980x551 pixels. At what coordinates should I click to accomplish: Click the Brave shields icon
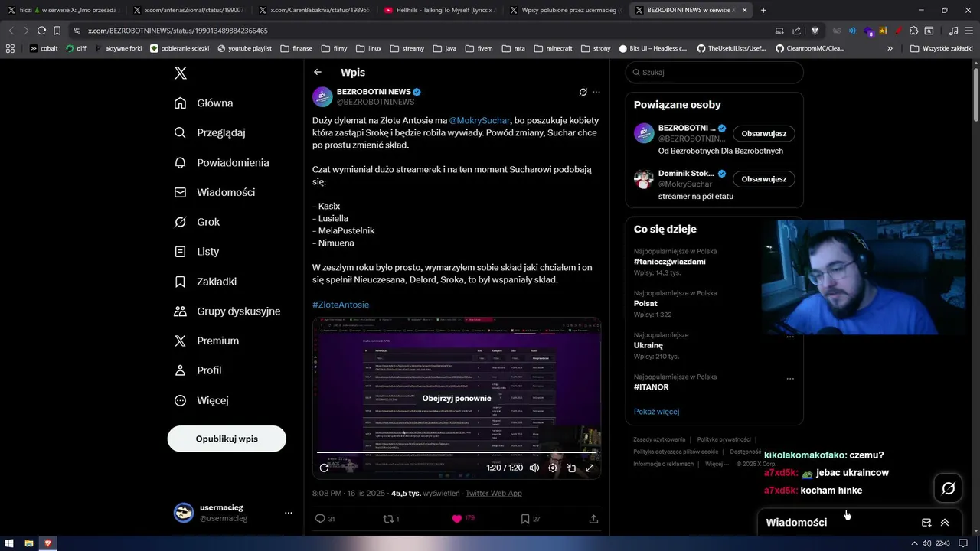tap(815, 31)
